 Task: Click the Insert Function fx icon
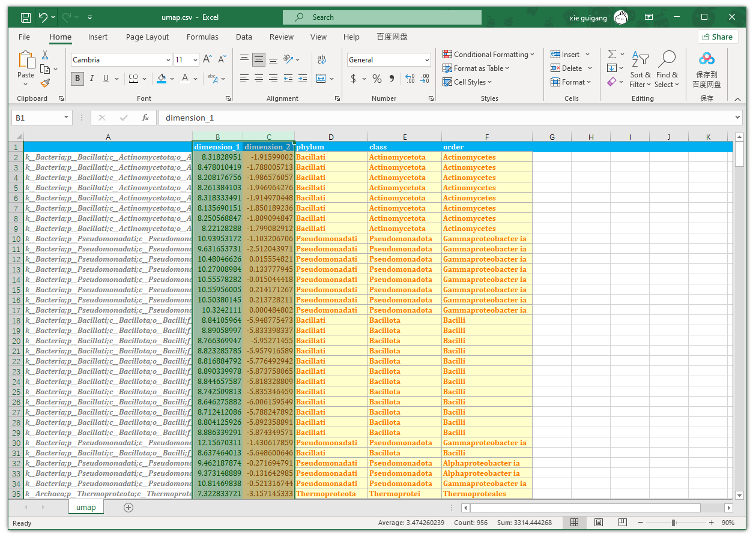[145, 118]
